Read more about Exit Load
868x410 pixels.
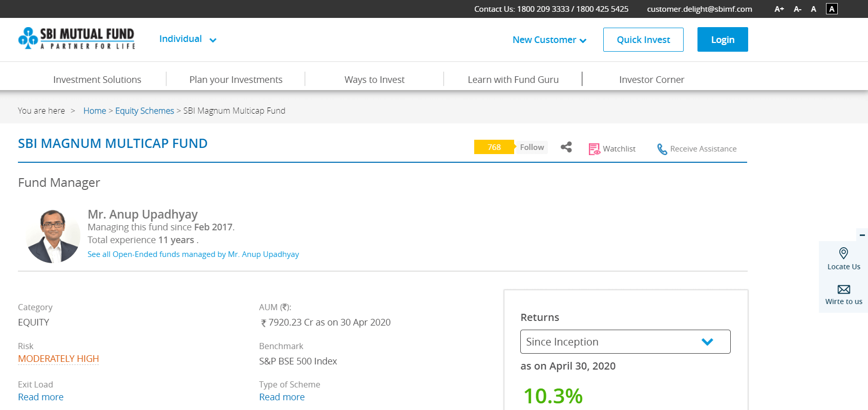pyautogui.click(x=41, y=397)
